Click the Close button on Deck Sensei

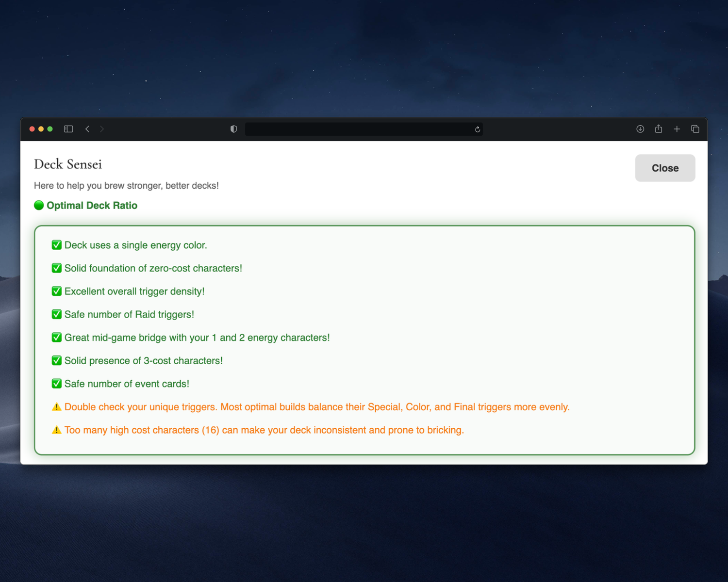(x=665, y=168)
